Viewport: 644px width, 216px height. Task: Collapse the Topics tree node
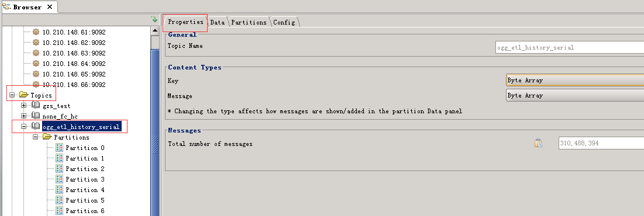click(x=12, y=95)
